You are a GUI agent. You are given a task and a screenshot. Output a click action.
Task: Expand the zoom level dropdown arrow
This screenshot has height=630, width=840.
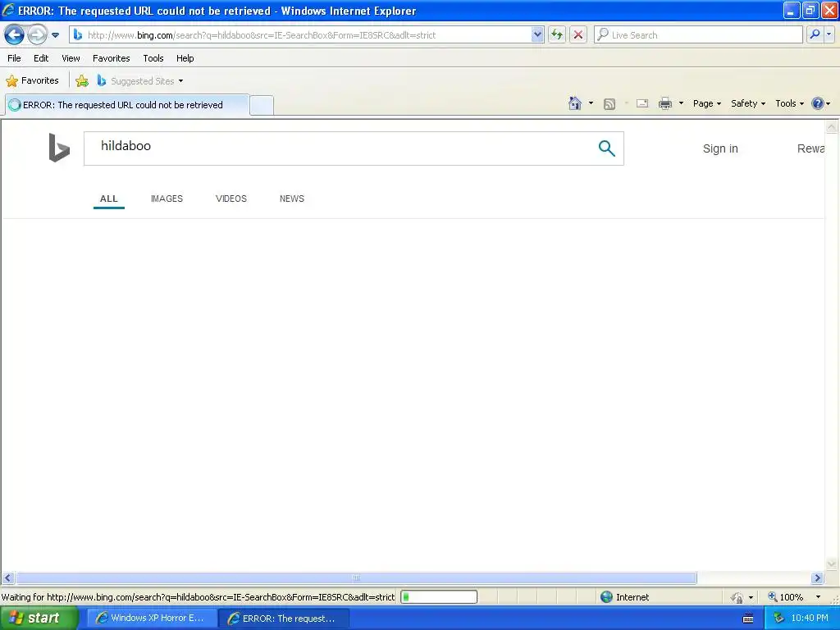(x=818, y=597)
